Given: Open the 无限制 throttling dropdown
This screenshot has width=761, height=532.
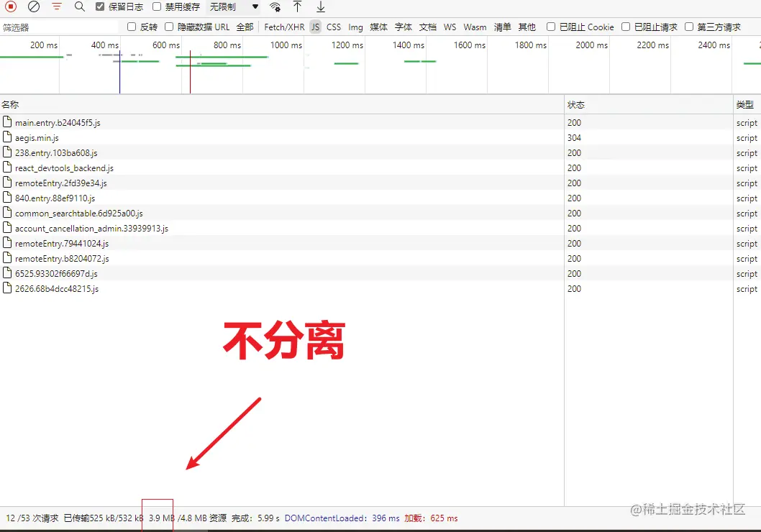Looking at the screenshot, I should 234,6.
